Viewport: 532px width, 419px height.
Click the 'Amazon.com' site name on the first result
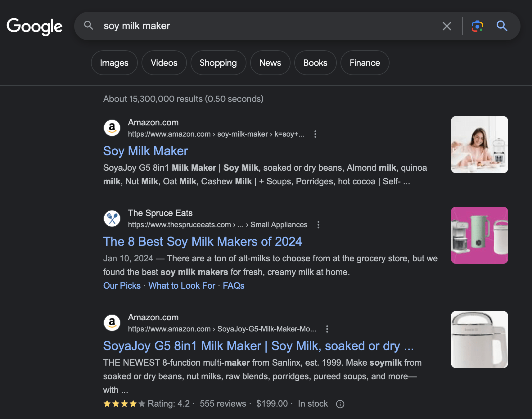(153, 123)
